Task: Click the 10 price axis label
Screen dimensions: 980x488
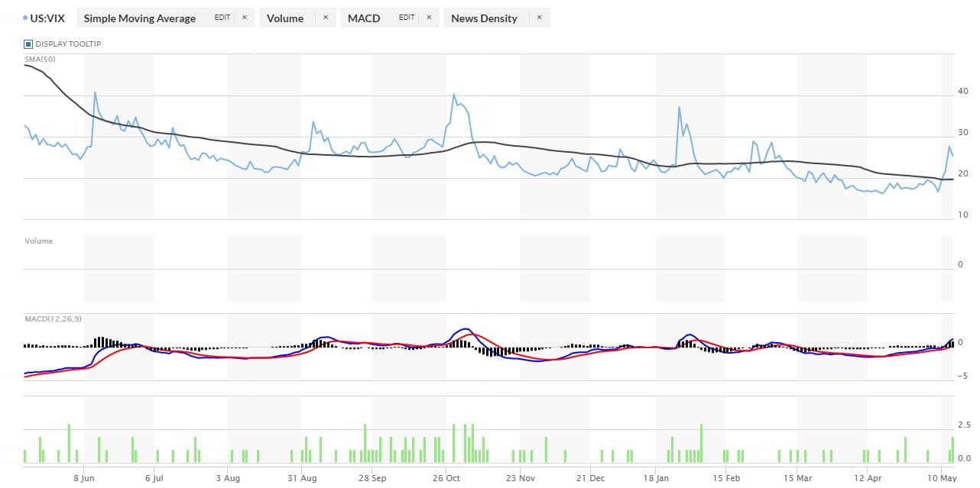Action: (963, 215)
